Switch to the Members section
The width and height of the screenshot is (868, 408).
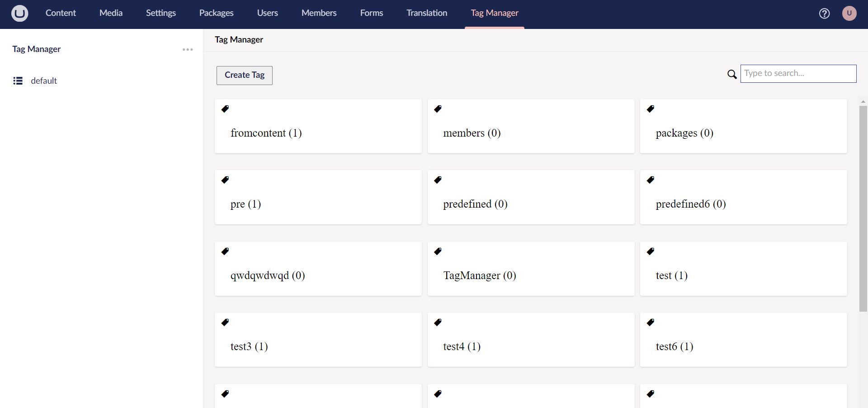pyautogui.click(x=319, y=13)
